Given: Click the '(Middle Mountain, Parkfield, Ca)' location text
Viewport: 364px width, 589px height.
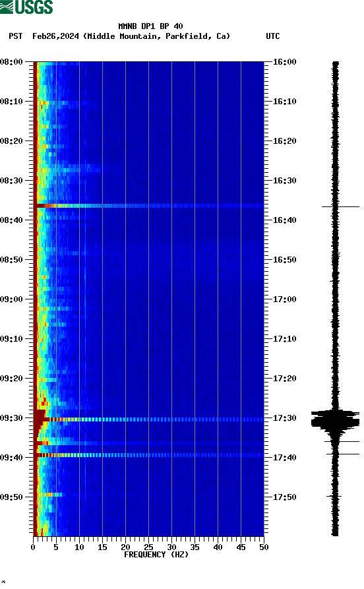Looking at the screenshot, I should coord(157,36).
